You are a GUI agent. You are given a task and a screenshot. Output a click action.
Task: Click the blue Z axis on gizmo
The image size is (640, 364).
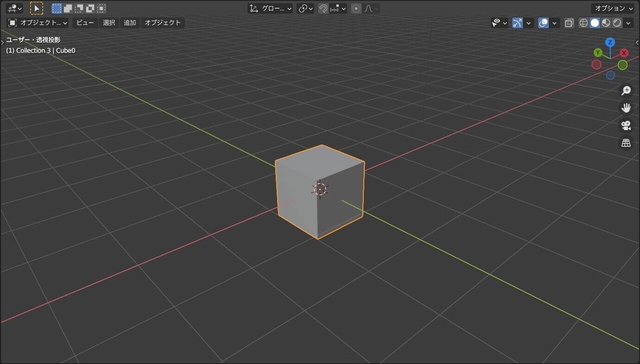pos(610,42)
